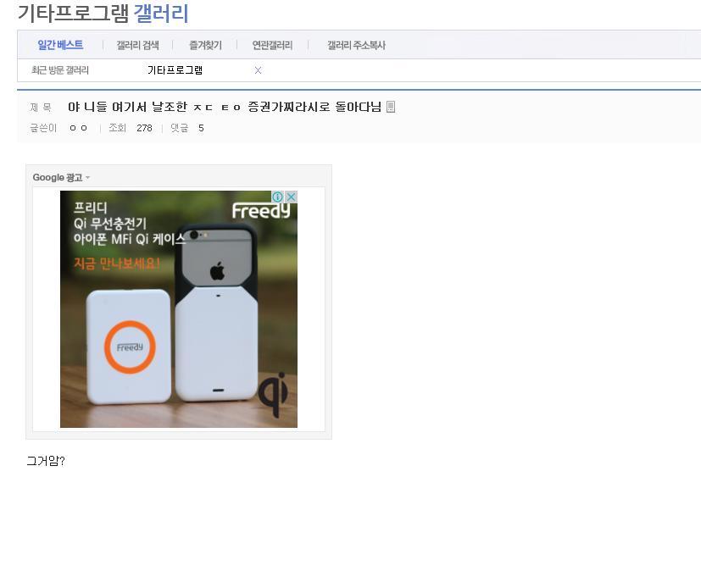Open 기타프로그램 recent gallery link

[175, 70]
